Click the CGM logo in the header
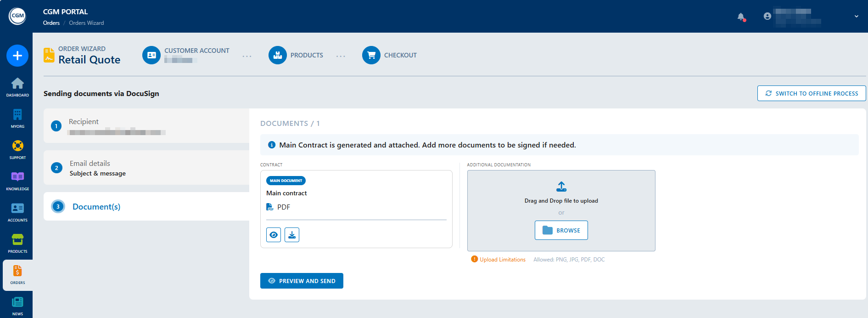 17,16
